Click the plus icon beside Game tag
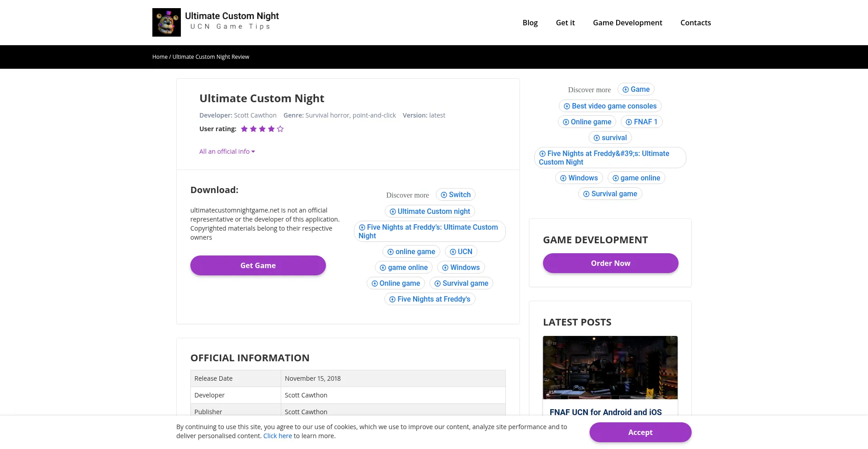The image size is (868, 449). pos(625,90)
